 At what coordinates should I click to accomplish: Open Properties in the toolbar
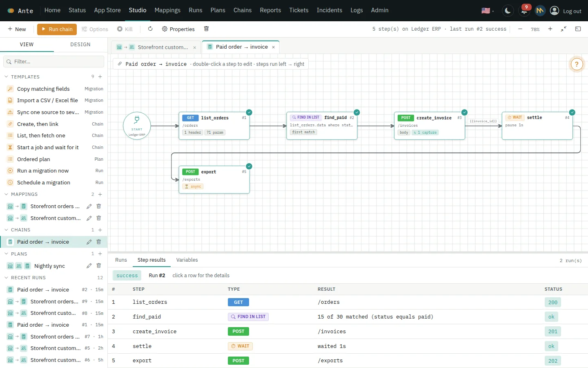click(x=178, y=29)
